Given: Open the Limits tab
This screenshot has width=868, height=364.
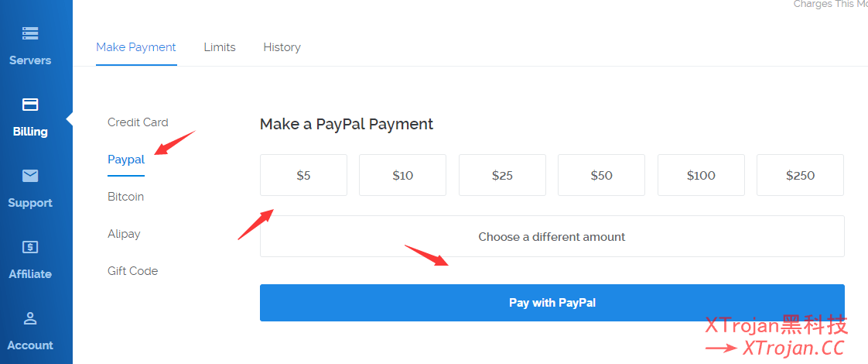Looking at the screenshot, I should (x=220, y=47).
